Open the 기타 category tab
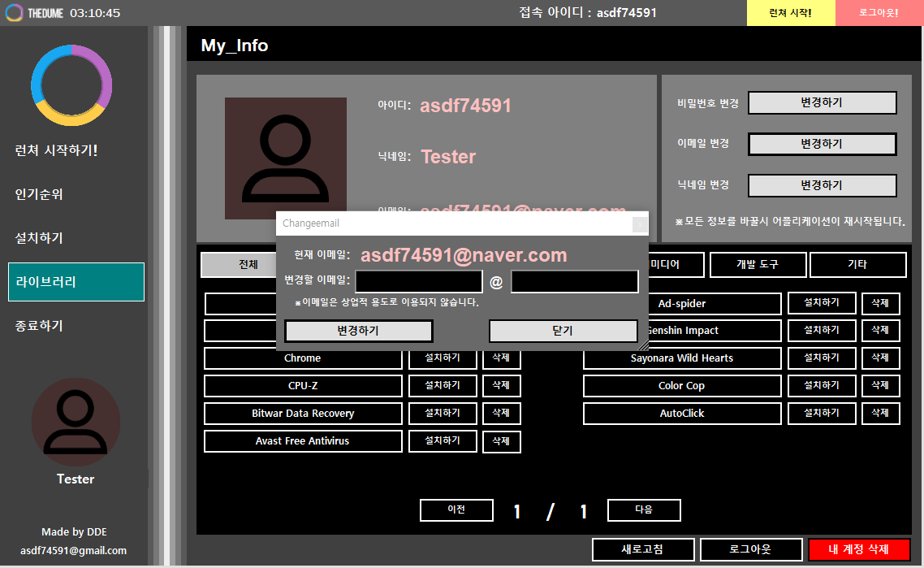Screen dimensions: 924x568 857,264
